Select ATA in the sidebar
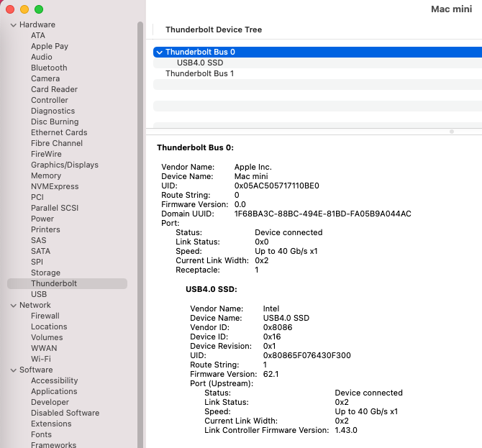The width and height of the screenshot is (482, 448). point(38,36)
